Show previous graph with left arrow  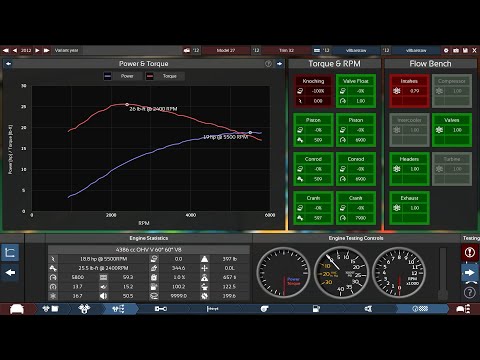(8, 63)
